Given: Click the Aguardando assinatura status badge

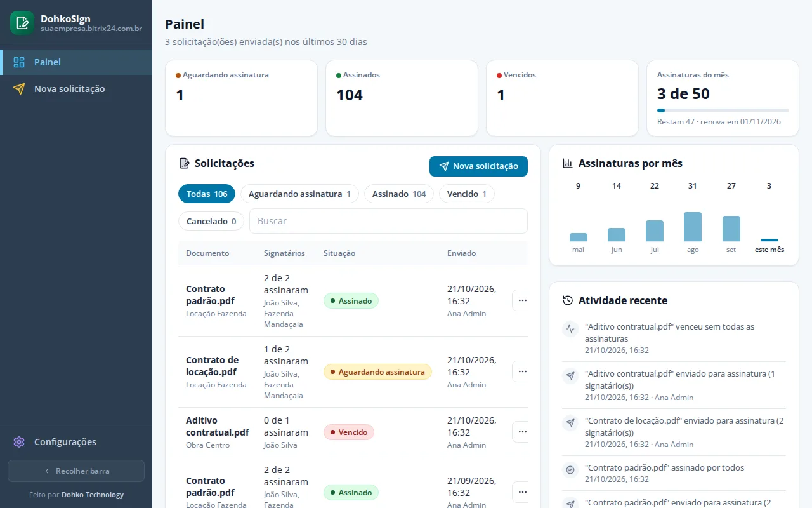Looking at the screenshot, I should tap(377, 371).
